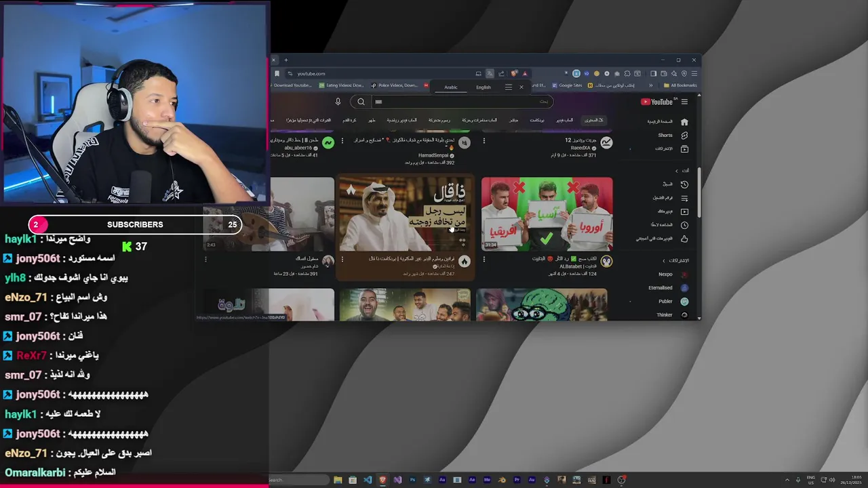This screenshot has height=488, width=868.
Task: Click the magnifier search button
Action: pos(361,102)
